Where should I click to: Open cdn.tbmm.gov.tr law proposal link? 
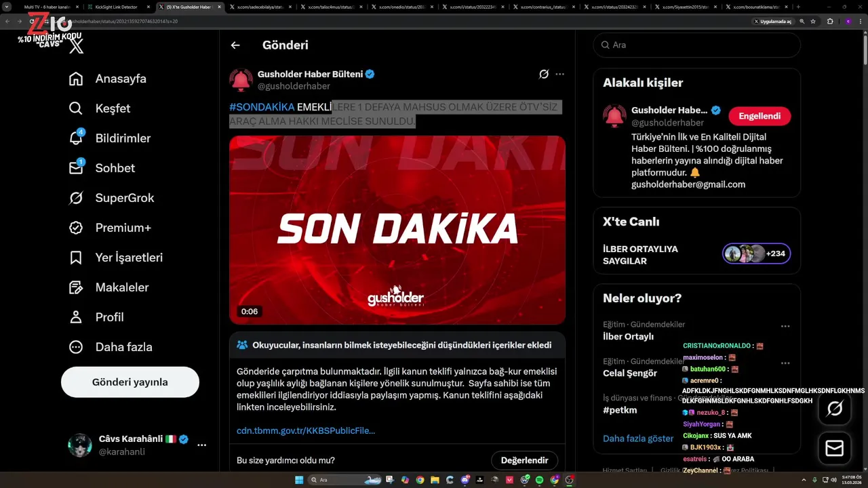click(306, 430)
